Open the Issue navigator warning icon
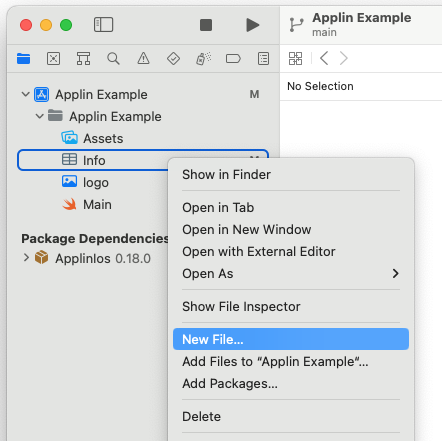The image size is (442, 441). pos(143,59)
